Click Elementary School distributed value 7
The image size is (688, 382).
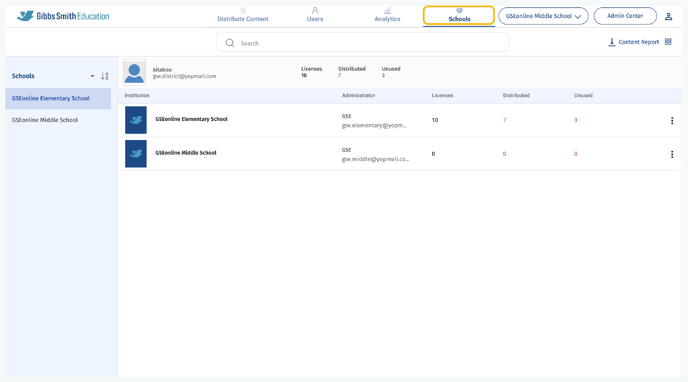click(x=505, y=120)
